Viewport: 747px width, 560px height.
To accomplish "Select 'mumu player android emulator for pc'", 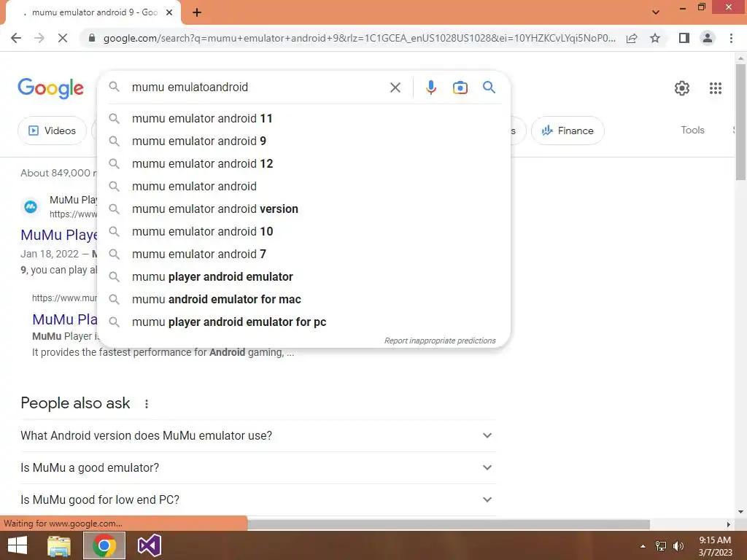I will tap(303, 322).
